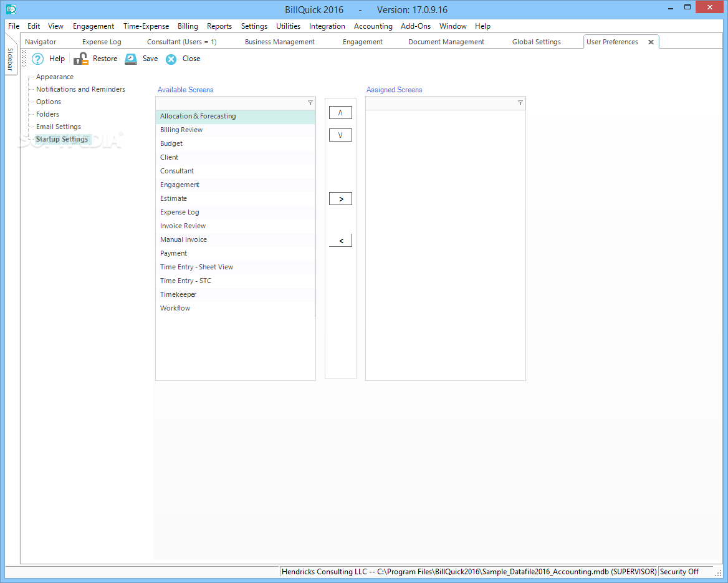Viewport: 728px width, 583px height.
Task: Open the File menu
Action: coord(14,26)
